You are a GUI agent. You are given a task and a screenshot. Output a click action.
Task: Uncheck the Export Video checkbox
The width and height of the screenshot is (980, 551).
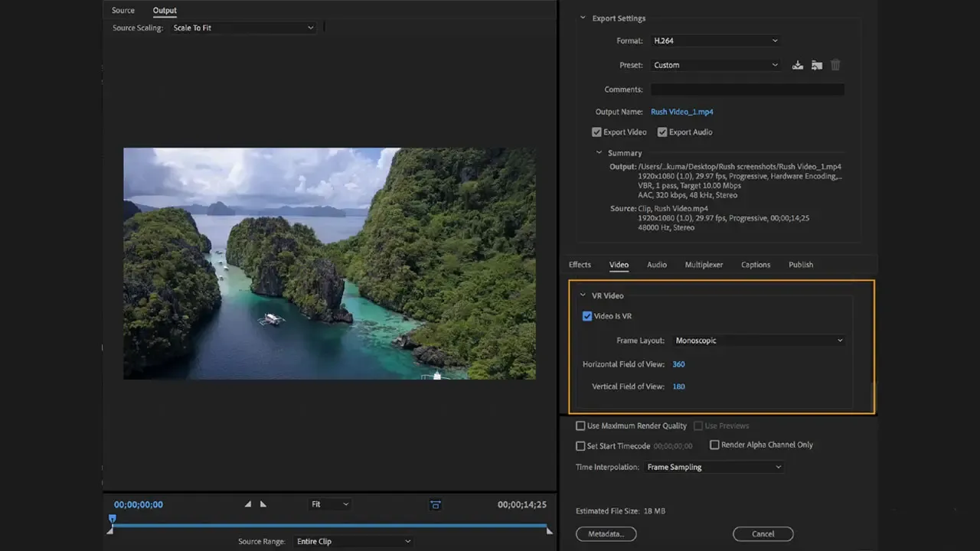tap(597, 132)
